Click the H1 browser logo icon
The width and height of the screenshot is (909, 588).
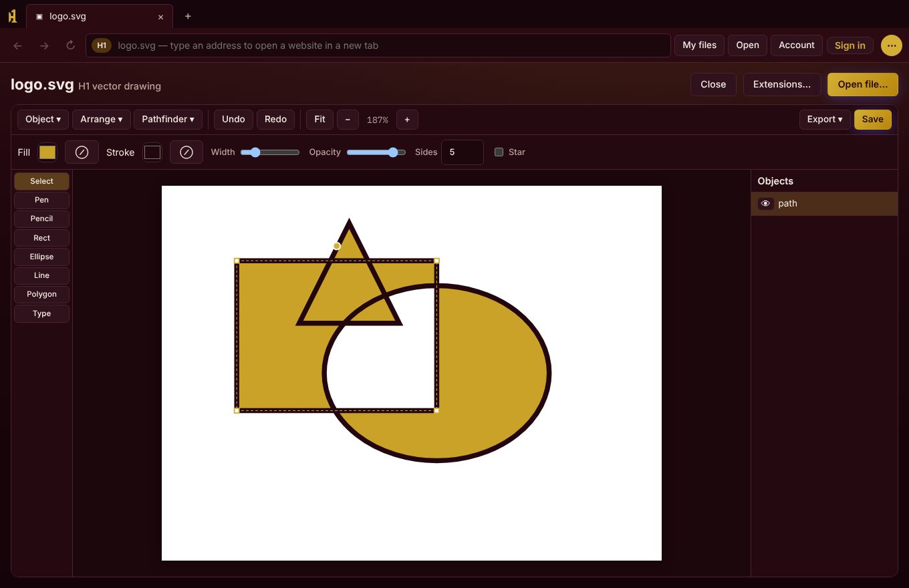pos(12,16)
